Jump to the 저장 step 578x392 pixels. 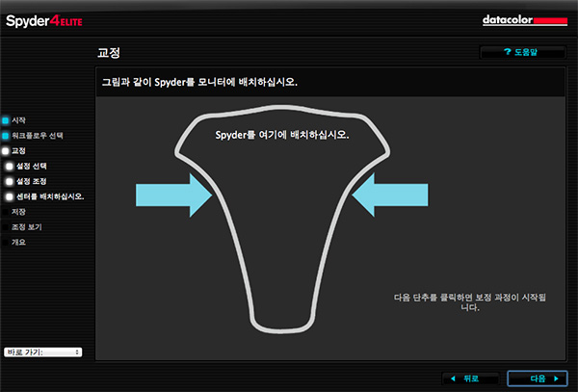click(18, 211)
